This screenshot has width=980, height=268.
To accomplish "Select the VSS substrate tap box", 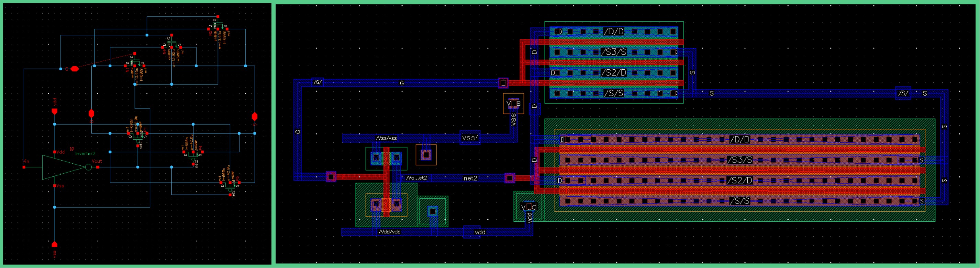I will point(513,103).
